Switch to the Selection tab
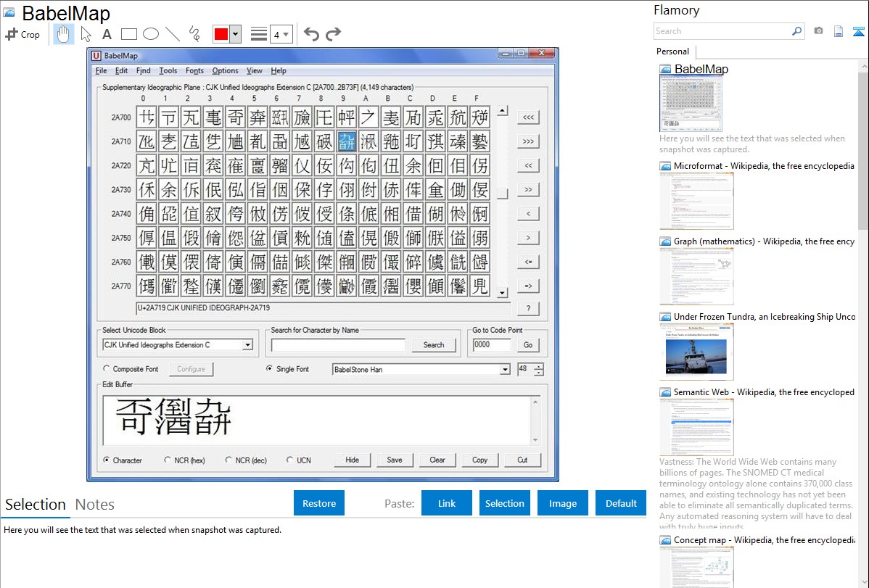This screenshot has height=588, width=869. 36,505
